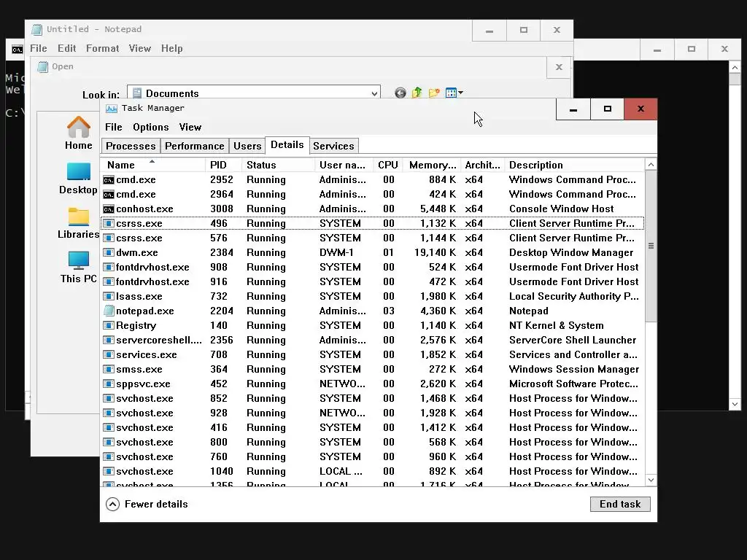Sort by the Architecture column header
The height and width of the screenshot is (560, 747).
pos(483,166)
